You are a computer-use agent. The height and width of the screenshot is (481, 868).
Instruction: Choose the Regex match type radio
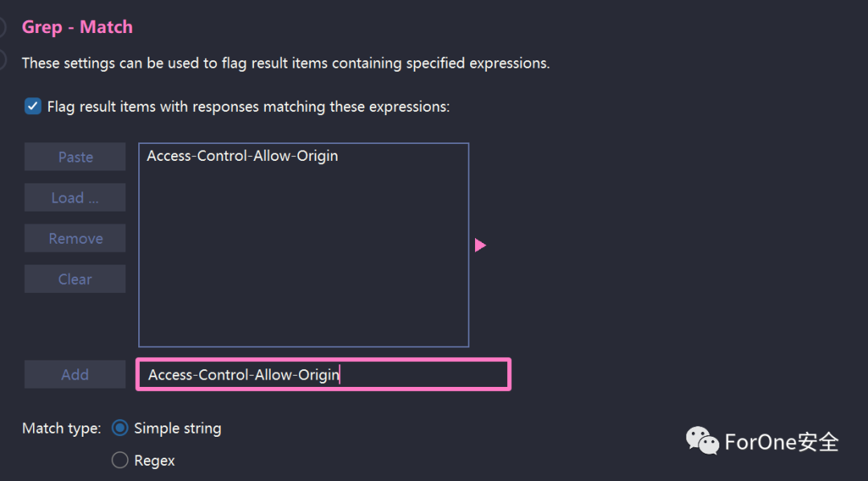(x=120, y=460)
